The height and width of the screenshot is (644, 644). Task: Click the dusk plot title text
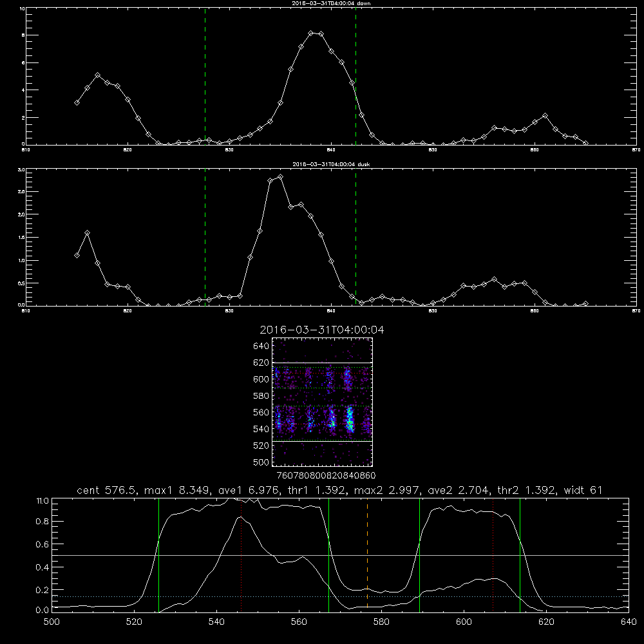point(331,164)
